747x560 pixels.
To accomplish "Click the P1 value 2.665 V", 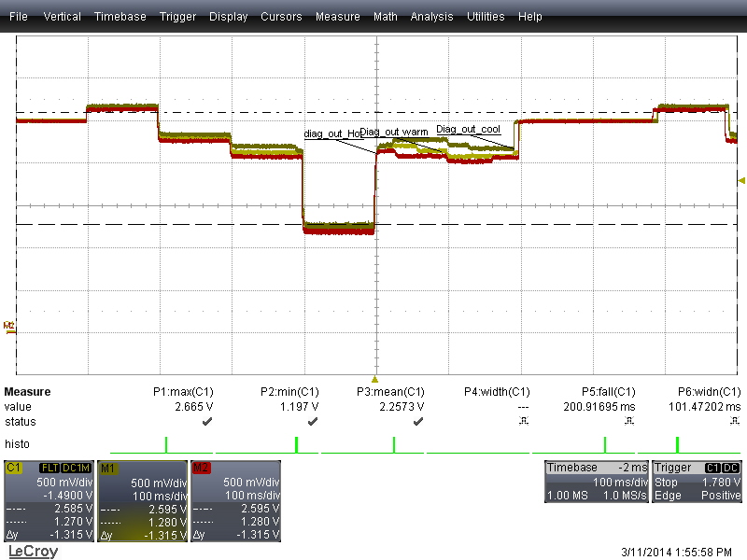I will (194, 407).
